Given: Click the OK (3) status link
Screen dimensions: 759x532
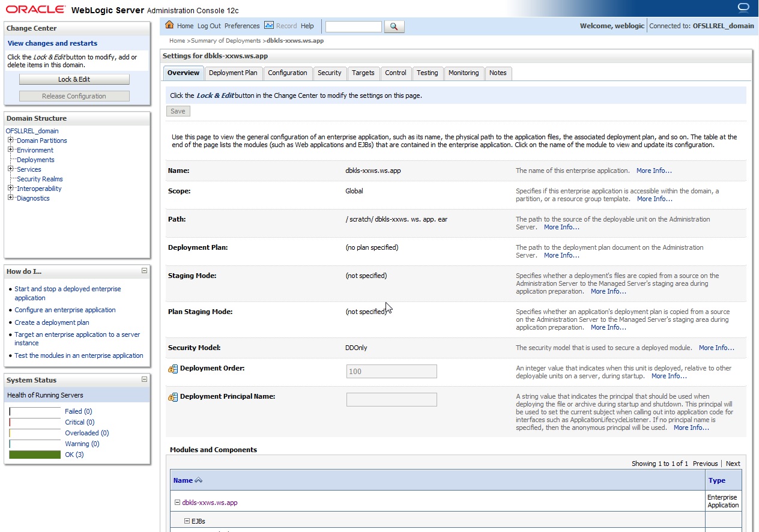Looking at the screenshot, I should [x=74, y=455].
